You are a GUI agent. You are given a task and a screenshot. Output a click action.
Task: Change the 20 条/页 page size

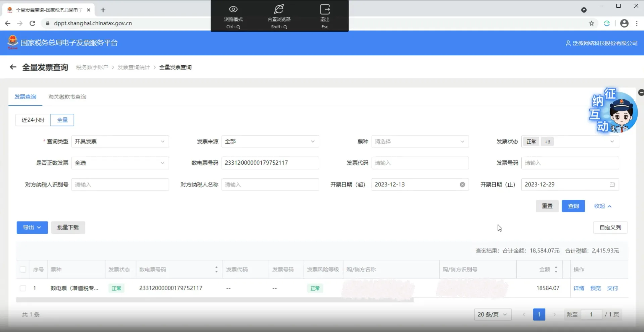coord(493,314)
